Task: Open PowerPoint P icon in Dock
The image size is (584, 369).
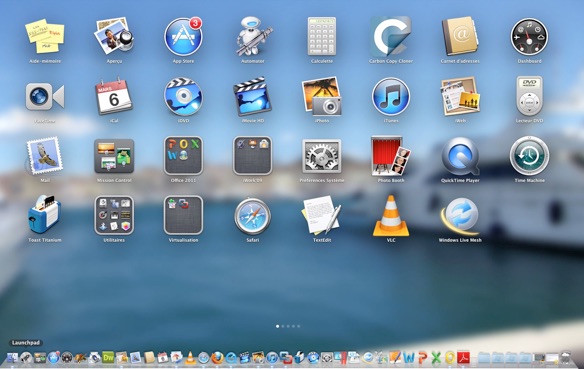Action: point(422,358)
